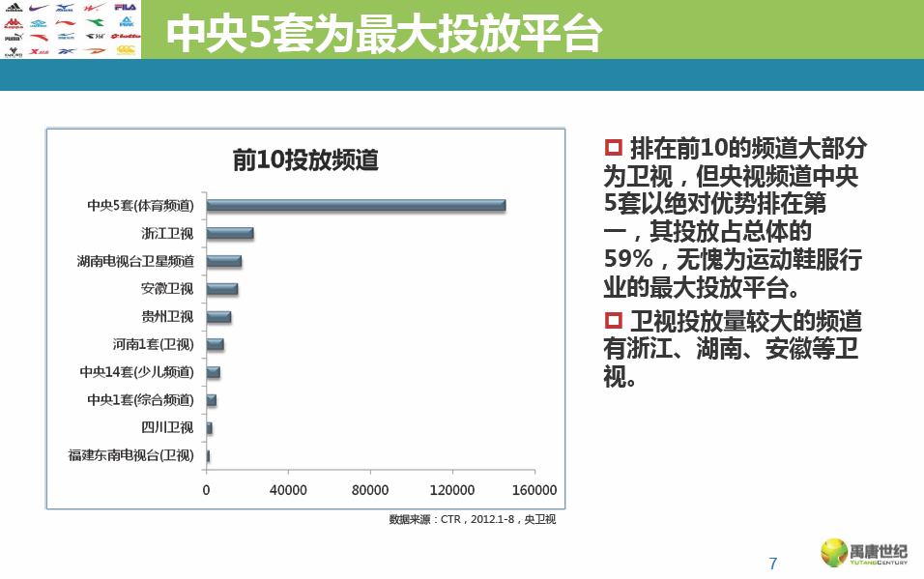Select the 浙江卫视 bar
The width and height of the screenshot is (924, 579).
229,233
